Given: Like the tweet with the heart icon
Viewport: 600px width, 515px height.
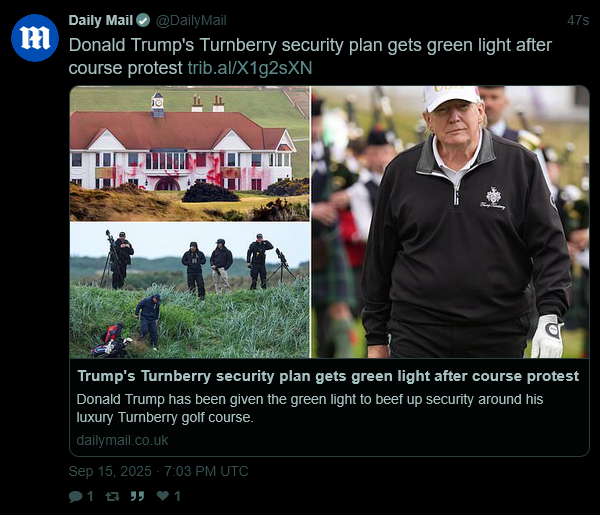Looking at the screenshot, I should click(163, 496).
